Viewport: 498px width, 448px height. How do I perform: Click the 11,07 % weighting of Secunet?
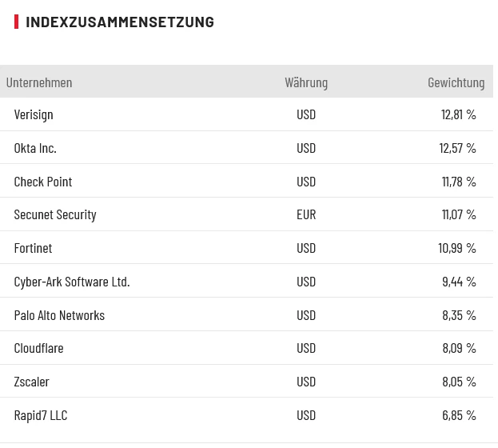pos(458,214)
